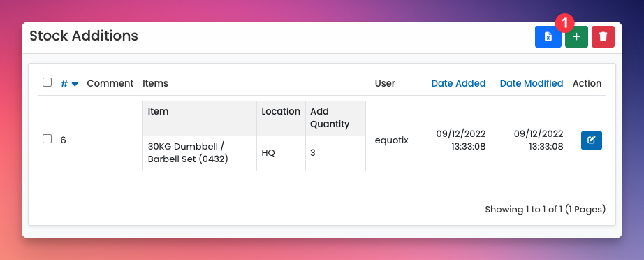
Task: Sort by # column header
Action: 69,84
